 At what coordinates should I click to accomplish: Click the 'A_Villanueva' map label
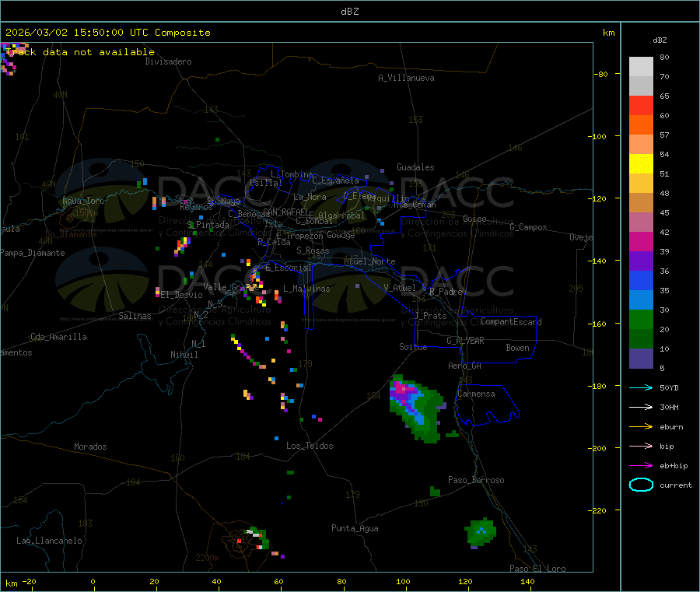tap(406, 78)
